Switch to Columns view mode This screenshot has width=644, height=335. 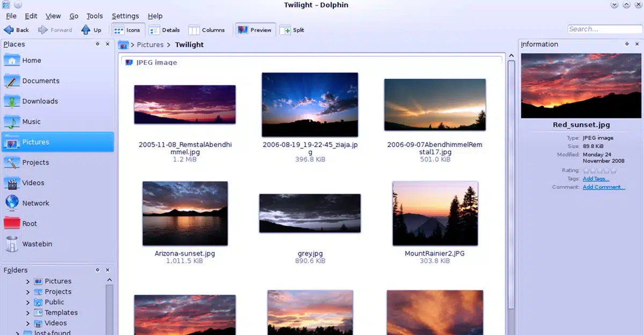pyautogui.click(x=207, y=30)
